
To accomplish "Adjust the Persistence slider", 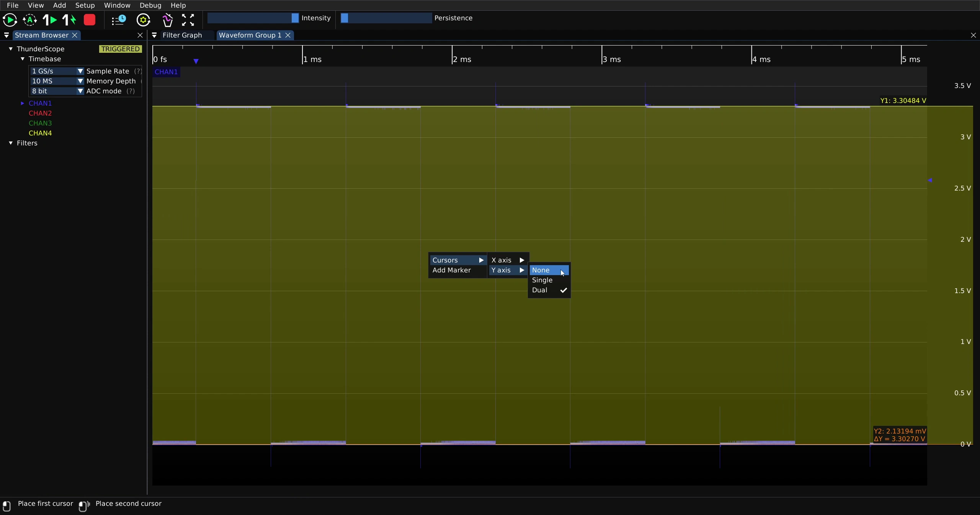I will 386,18.
